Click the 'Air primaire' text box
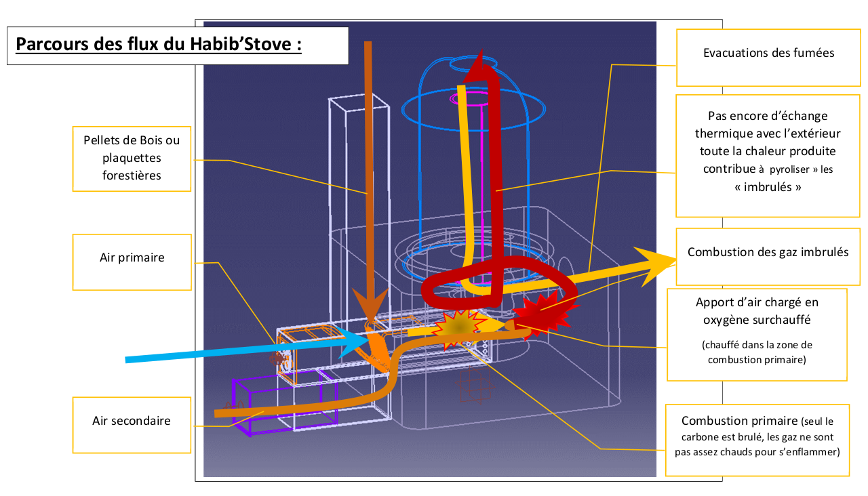 [x=132, y=257]
